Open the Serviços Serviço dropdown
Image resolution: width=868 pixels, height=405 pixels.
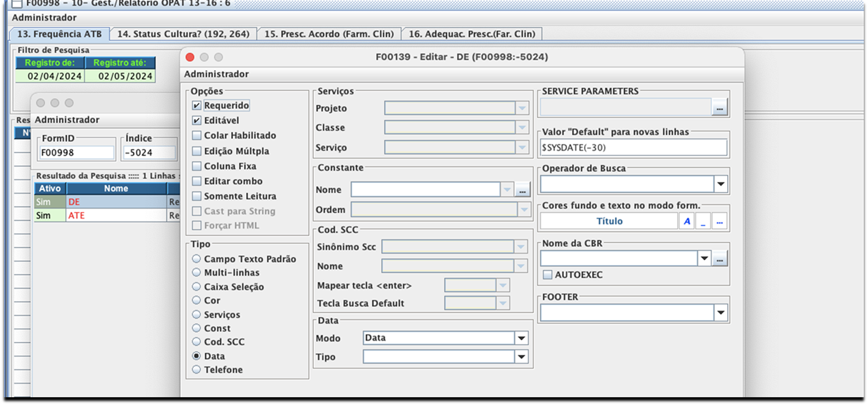[x=523, y=148]
